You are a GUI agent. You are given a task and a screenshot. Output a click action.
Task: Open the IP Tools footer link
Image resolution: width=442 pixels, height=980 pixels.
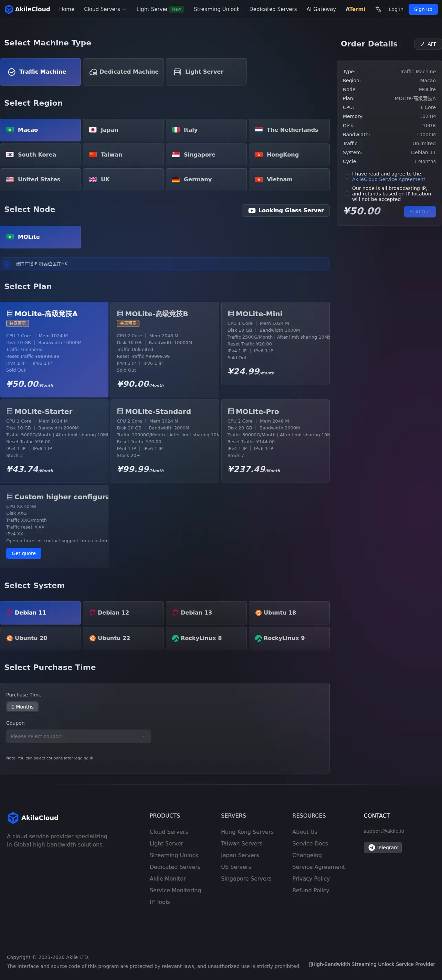pyautogui.click(x=159, y=902)
